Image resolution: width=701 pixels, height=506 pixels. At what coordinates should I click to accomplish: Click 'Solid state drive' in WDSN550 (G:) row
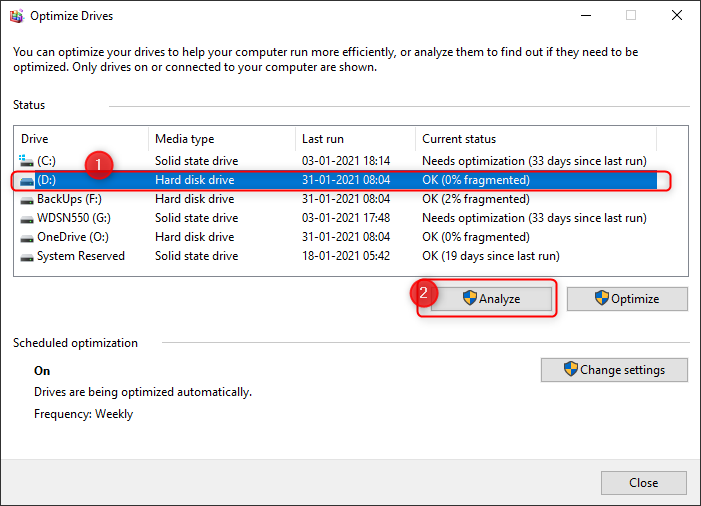point(197,218)
